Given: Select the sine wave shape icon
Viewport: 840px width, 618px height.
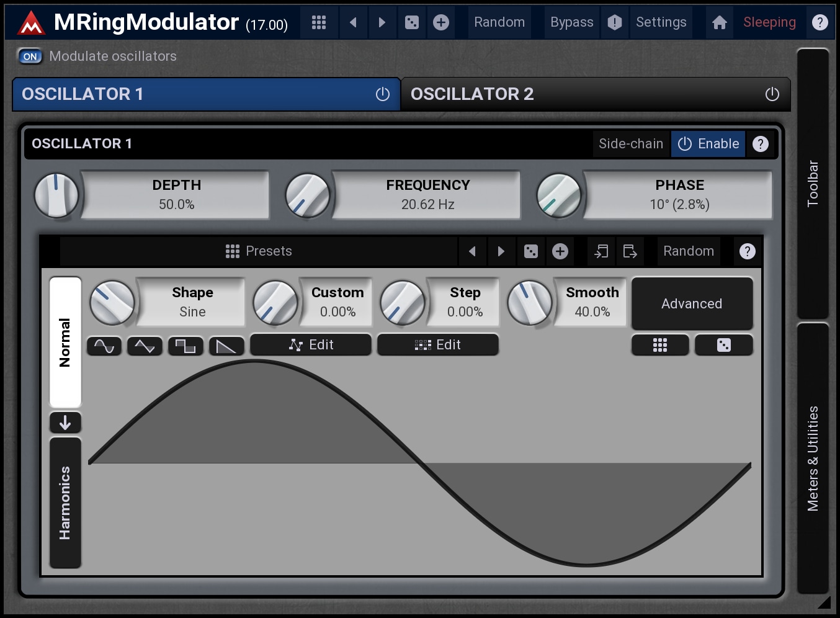Looking at the screenshot, I should [104, 346].
